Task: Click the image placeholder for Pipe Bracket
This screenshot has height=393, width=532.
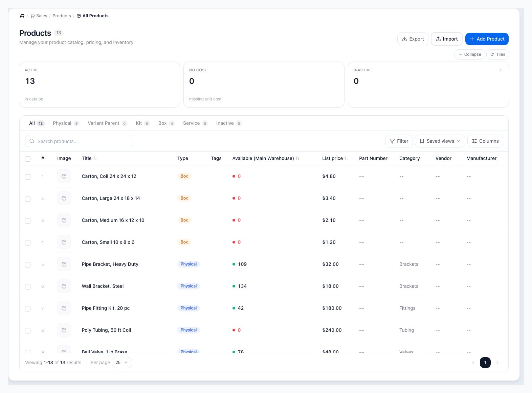Action: pos(64,264)
